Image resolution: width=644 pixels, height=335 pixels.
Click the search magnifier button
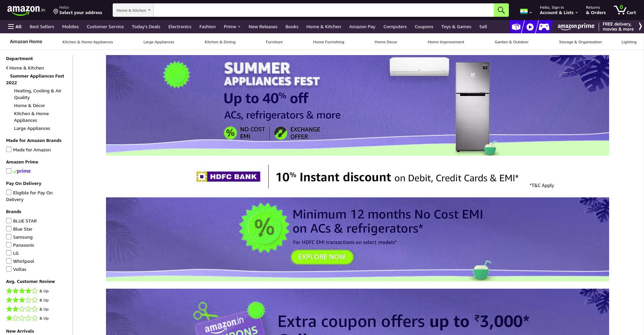501,10
